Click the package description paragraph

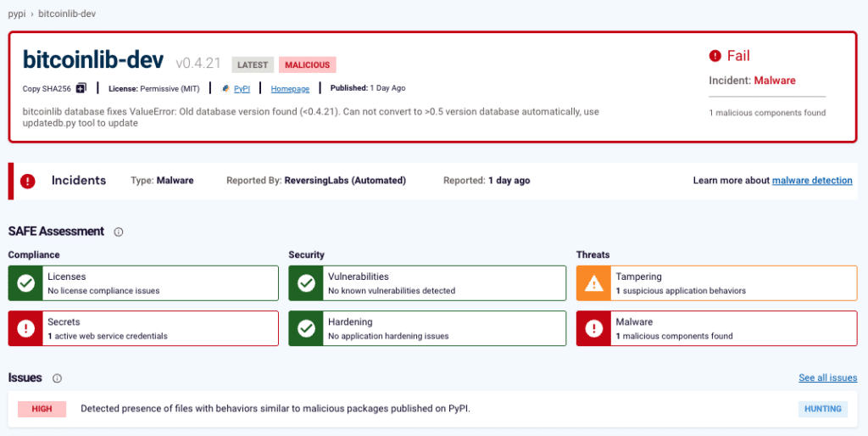(311, 117)
